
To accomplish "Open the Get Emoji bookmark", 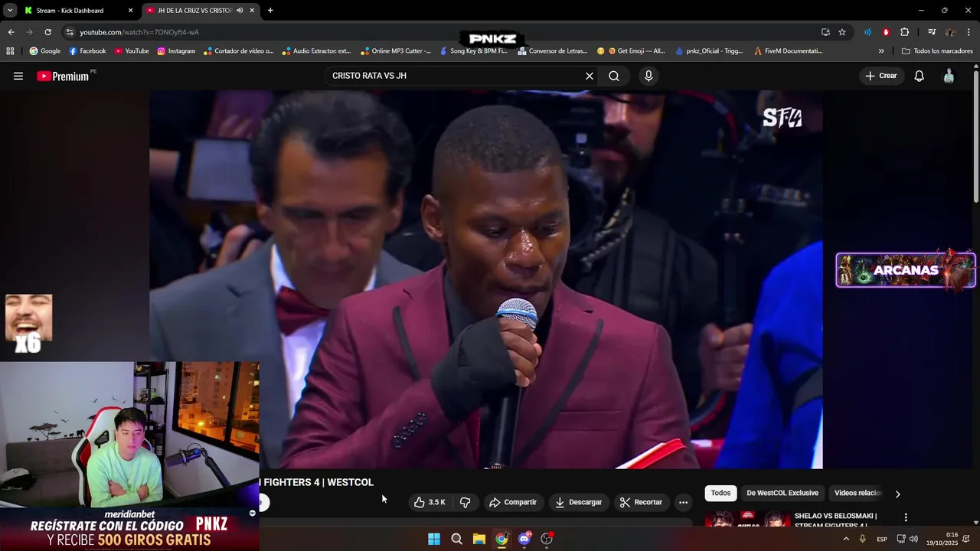I will (x=631, y=51).
